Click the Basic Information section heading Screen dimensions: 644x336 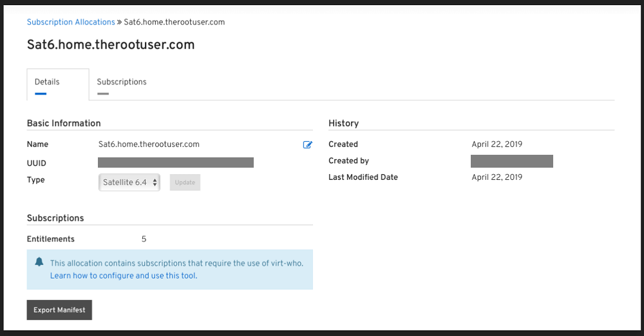point(64,123)
